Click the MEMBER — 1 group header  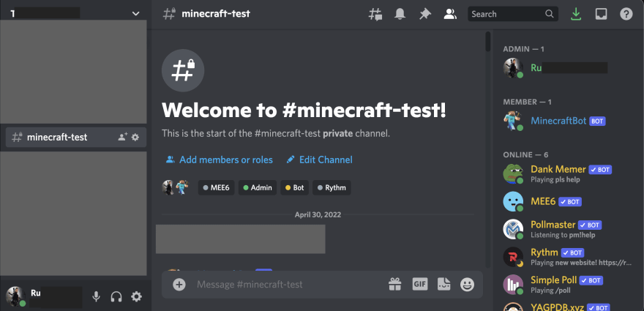[528, 102]
